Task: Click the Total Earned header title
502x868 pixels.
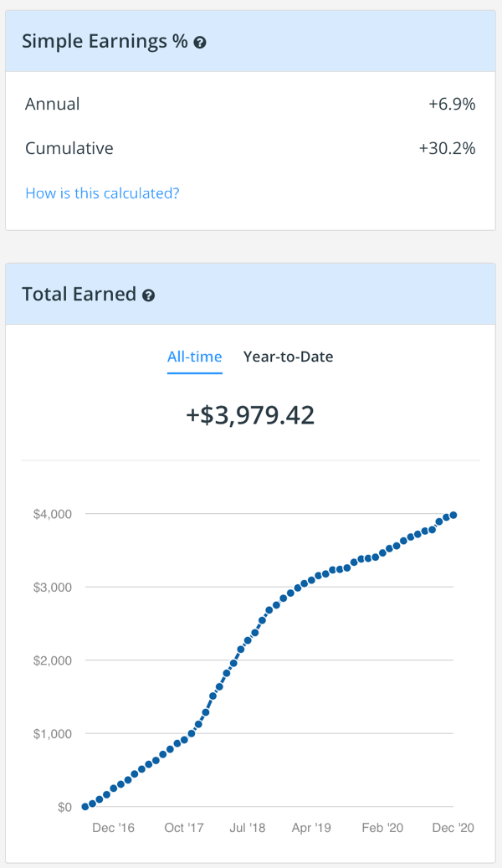Action: 79,295
